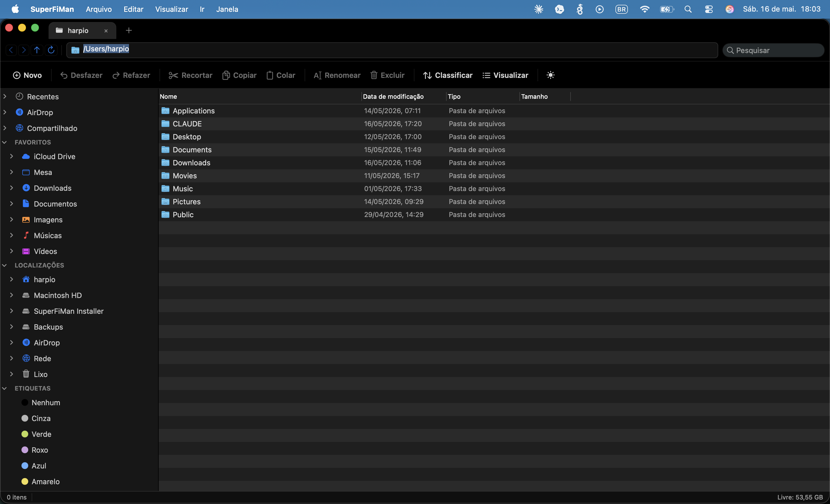Open the Janela menu
Viewport: 830px width, 504px height.
tap(227, 9)
